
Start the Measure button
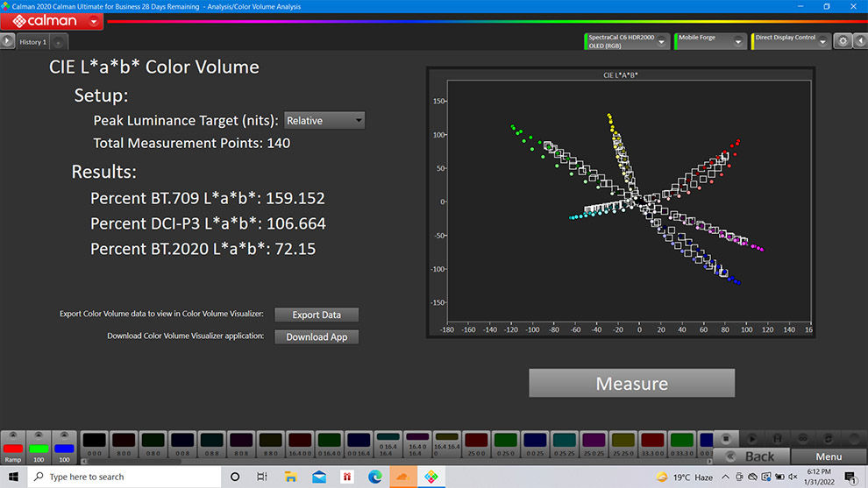click(631, 383)
